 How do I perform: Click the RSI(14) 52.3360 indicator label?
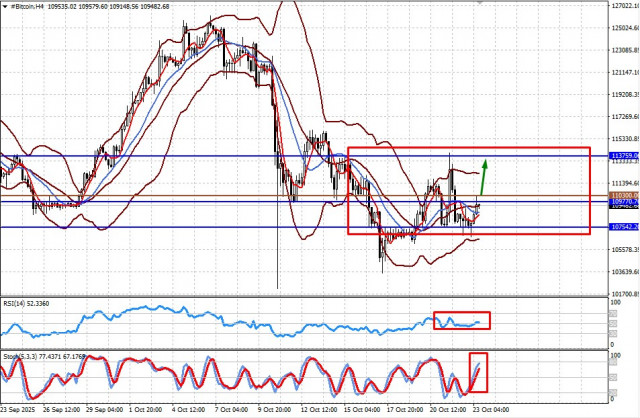coord(26,304)
